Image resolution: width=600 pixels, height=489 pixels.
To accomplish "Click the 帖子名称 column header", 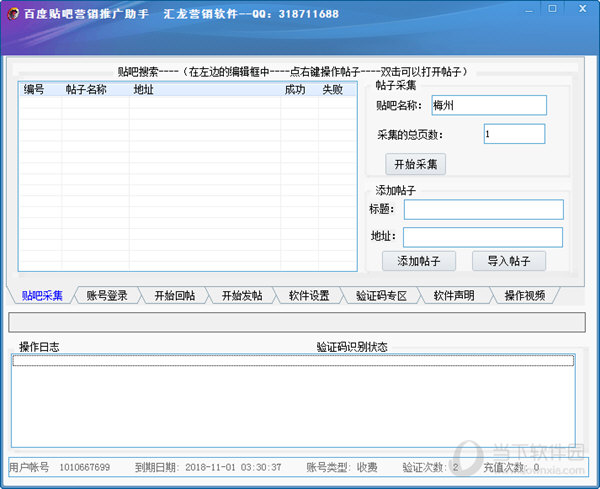I will pyautogui.click(x=86, y=89).
